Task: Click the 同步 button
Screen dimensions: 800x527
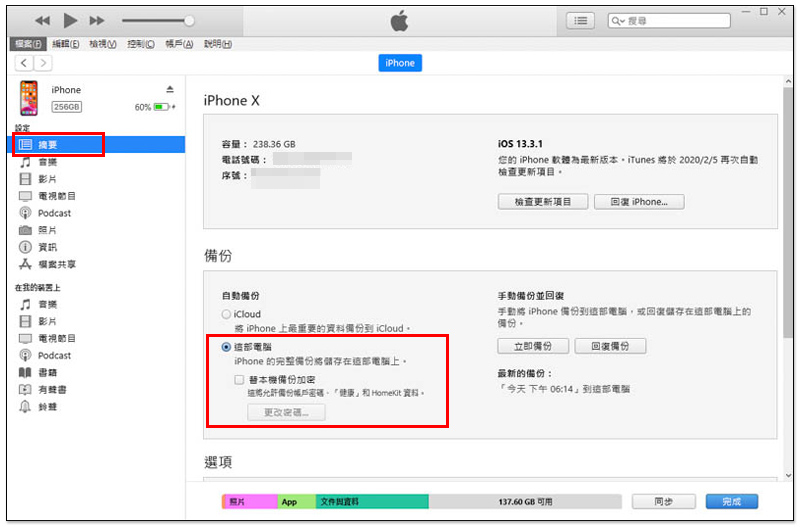Action: [663, 502]
